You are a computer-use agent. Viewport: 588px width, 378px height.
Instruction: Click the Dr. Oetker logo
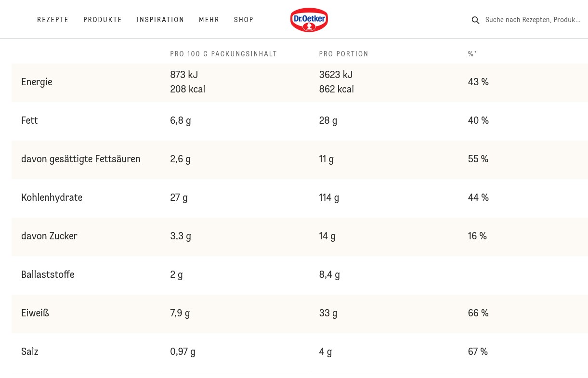coord(309,20)
